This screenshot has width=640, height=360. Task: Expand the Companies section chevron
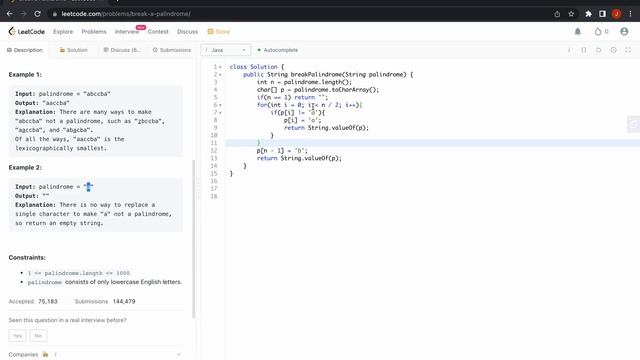(x=179, y=354)
